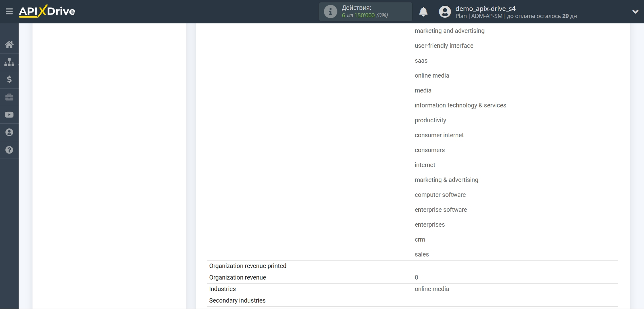Open the Home page from the sidebar
This screenshot has height=309, width=644.
click(x=9, y=44)
